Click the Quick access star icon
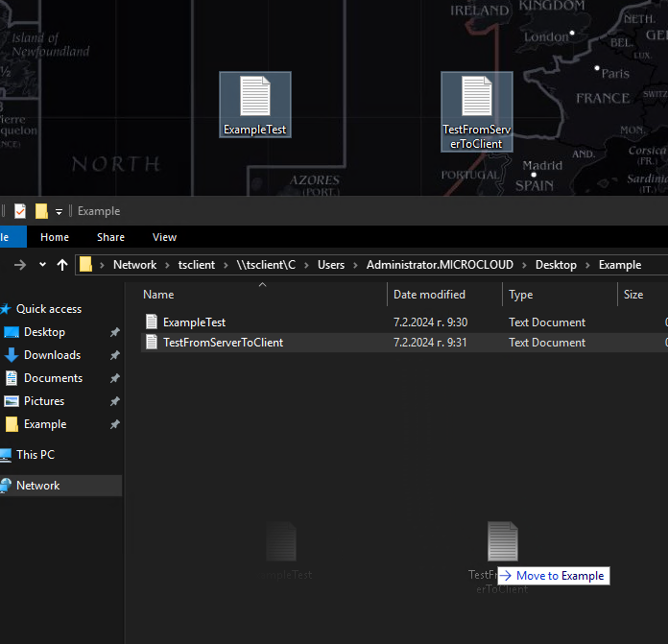This screenshot has height=644, width=668. click(x=5, y=308)
